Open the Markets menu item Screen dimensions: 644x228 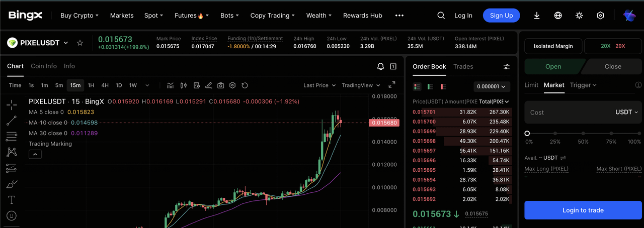[x=122, y=16]
